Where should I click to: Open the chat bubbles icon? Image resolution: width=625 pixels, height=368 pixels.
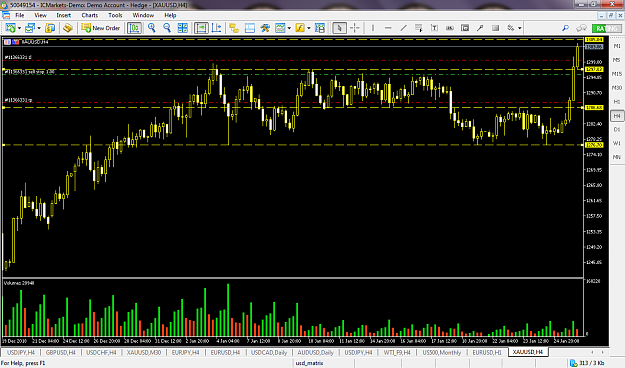coord(581,28)
